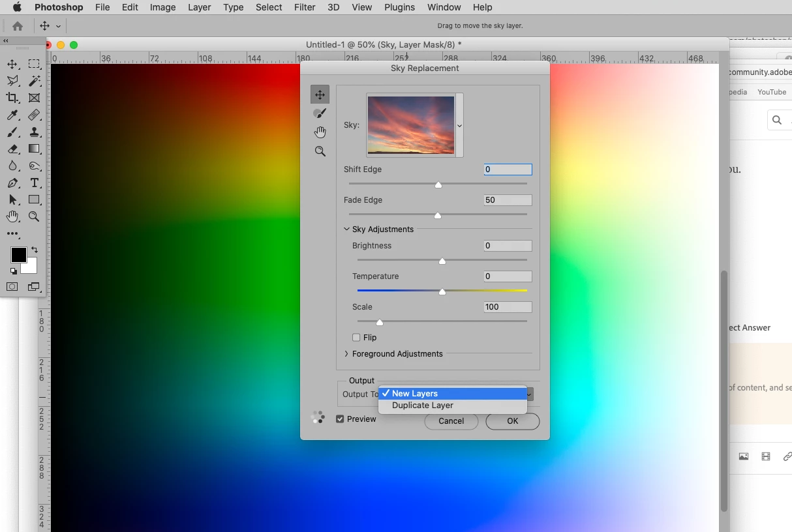Click the Shift Edge slider handle
The image size is (792, 532).
tap(438, 185)
